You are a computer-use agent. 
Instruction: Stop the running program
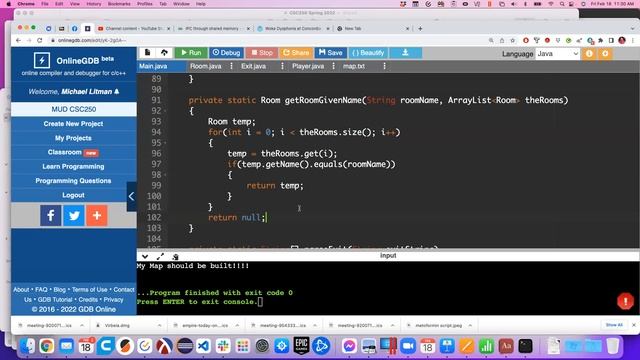tap(262, 53)
